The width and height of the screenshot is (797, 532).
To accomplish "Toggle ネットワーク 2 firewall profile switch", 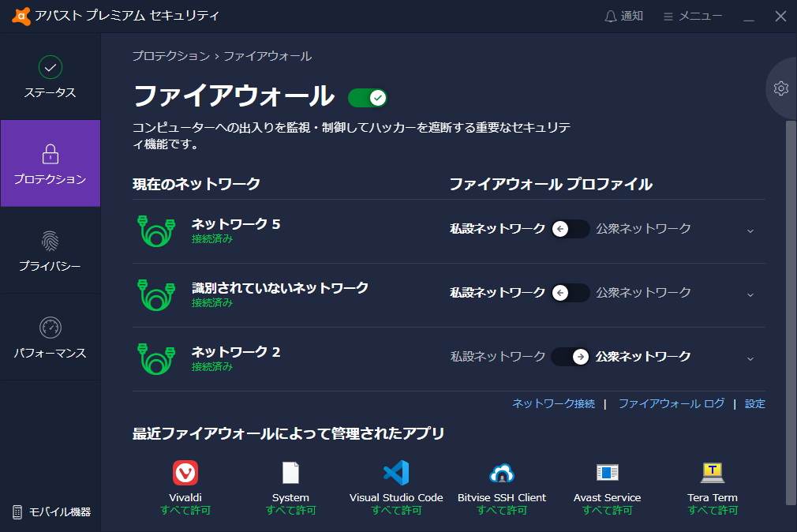I will [x=571, y=357].
